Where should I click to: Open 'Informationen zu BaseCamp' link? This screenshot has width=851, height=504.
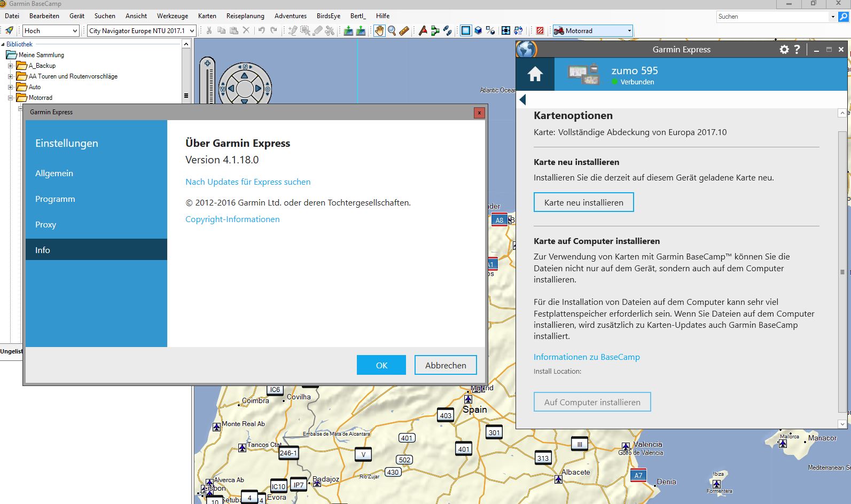click(587, 357)
